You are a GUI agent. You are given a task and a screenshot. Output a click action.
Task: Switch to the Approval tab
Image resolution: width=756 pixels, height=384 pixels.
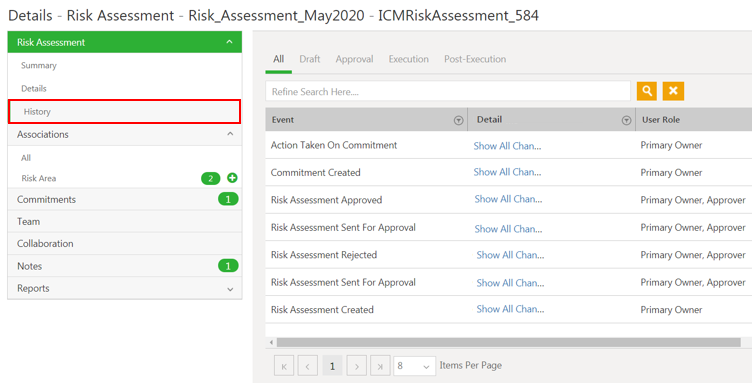click(x=354, y=59)
